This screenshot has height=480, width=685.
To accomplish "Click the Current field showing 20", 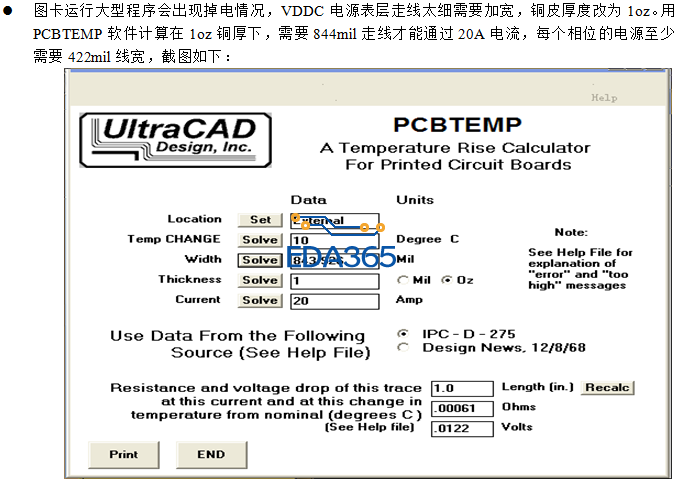I will click(x=335, y=301).
